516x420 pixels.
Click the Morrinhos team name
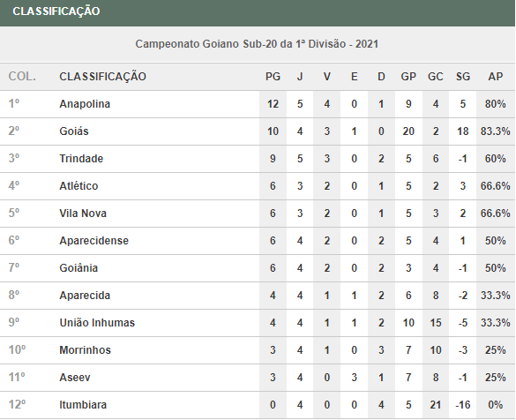pos(85,350)
